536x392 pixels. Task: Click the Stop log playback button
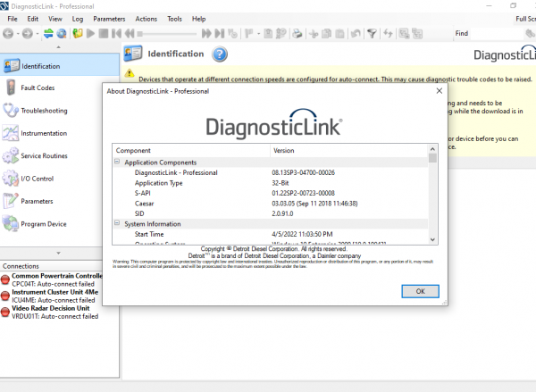104,34
